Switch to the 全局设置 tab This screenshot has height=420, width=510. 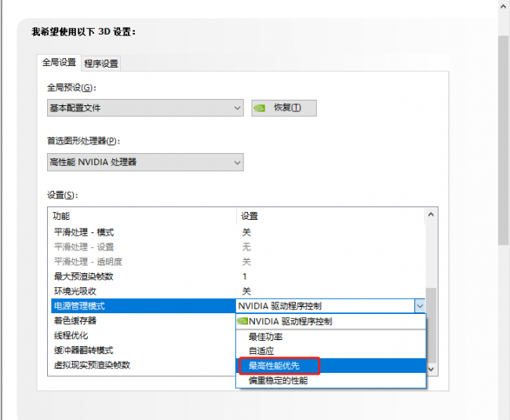click(59, 62)
